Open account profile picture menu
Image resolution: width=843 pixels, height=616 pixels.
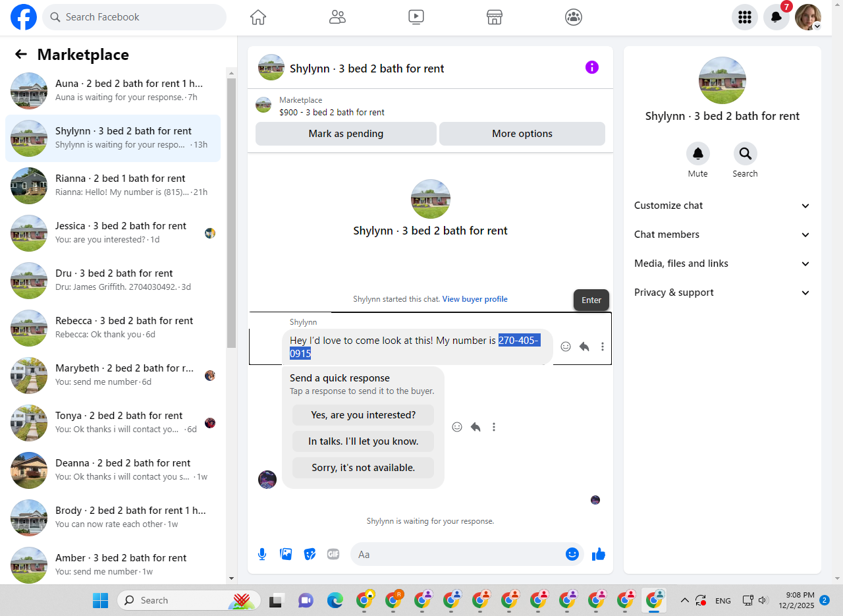(808, 17)
